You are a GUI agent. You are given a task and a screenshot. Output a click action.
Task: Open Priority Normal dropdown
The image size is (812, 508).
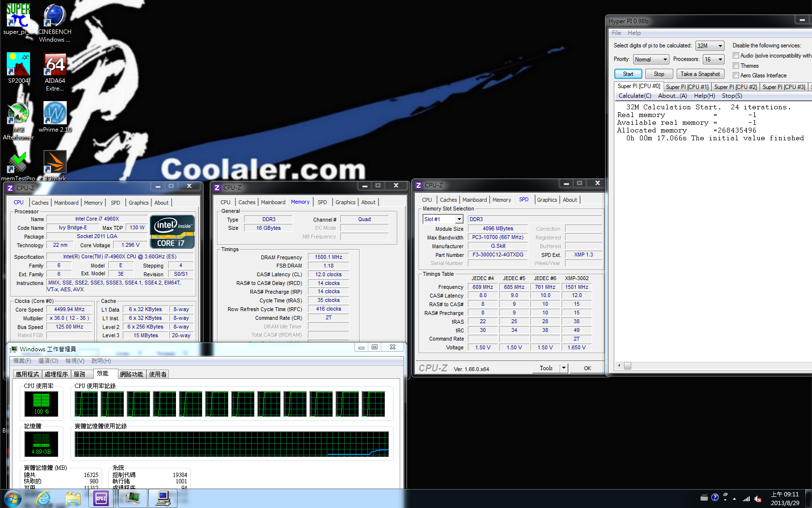(651, 60)
